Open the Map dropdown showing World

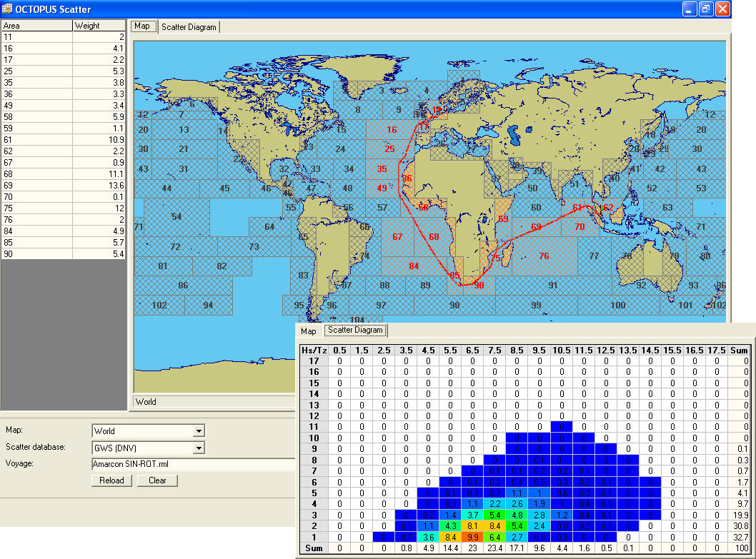pyautogui.click(x=199, y=431)
